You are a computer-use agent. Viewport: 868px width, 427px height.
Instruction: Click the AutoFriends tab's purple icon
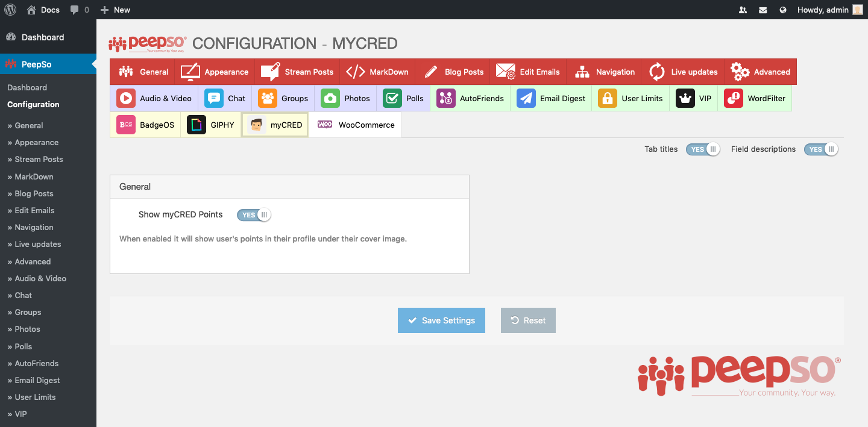(446, 98)
